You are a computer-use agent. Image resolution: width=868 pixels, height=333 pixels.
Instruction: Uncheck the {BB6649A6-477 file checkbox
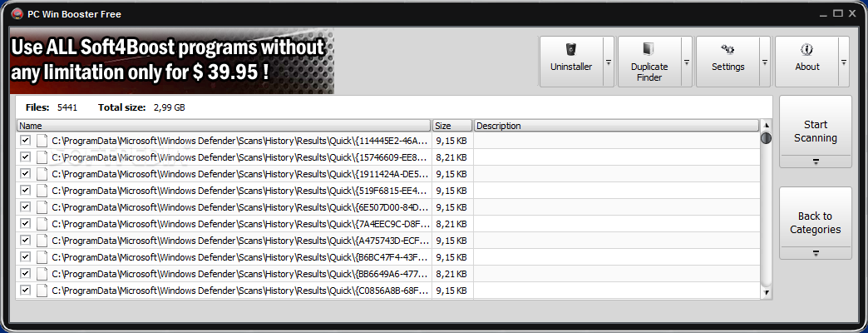pyautogui.click(x=25, y=273)
